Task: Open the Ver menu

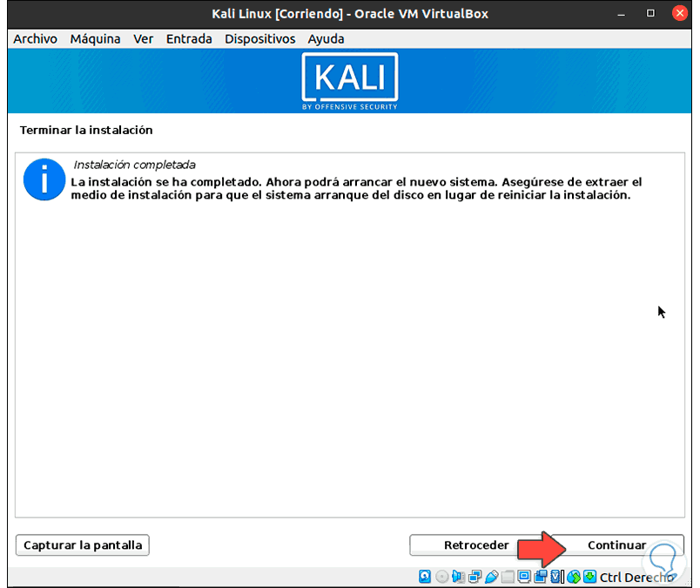Action: click(144, 39)
